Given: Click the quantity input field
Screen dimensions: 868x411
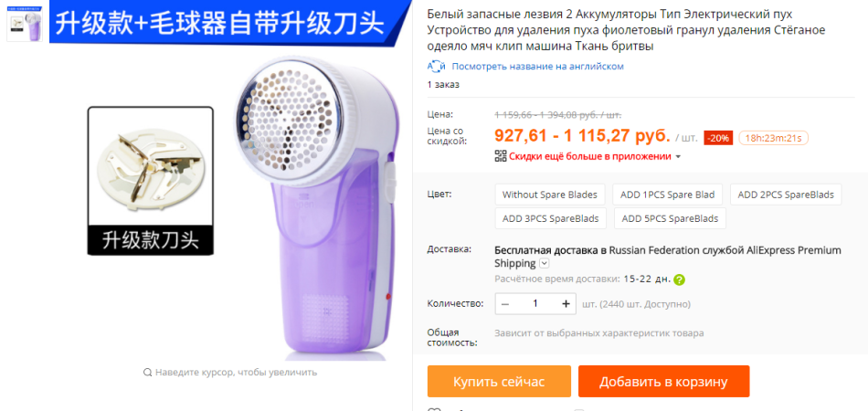Looking at the screenshot, I should click(535, 304).
